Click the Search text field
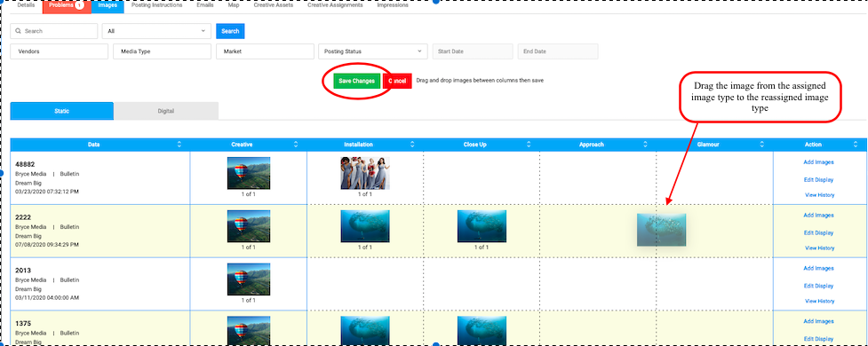Screen dimensions: 868x346 click(53, 31)
